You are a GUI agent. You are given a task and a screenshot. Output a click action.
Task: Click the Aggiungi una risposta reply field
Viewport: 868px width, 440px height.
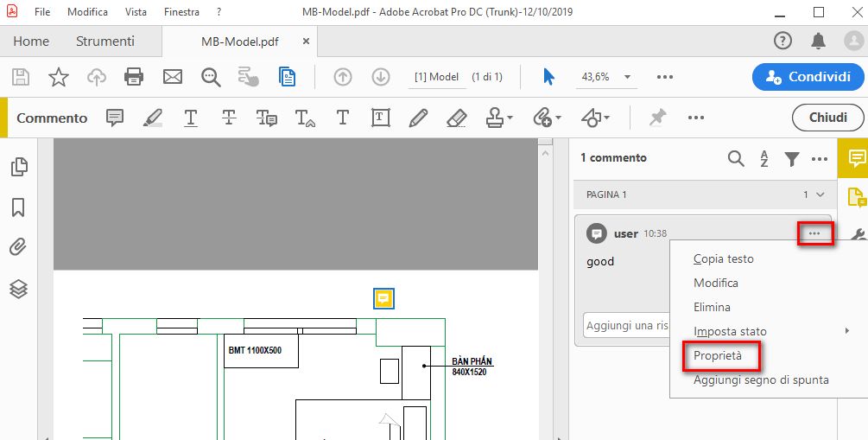[627, 325]
